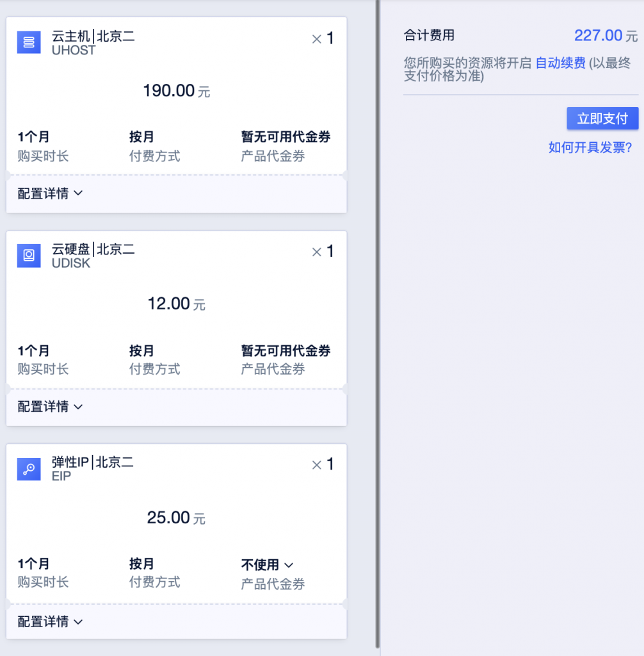Image resolution: width=644 pixels, height=656 pixels.
Task: Click the 25.00 元 EIP price
Action: (x=176, y=518)
